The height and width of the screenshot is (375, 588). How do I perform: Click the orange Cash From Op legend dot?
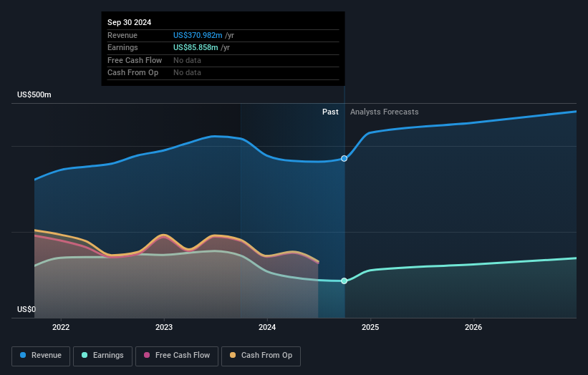pos(233,355)
